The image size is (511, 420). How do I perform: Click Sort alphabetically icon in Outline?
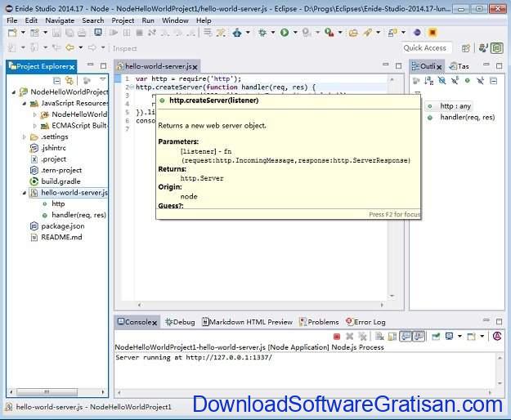point(429,80)
